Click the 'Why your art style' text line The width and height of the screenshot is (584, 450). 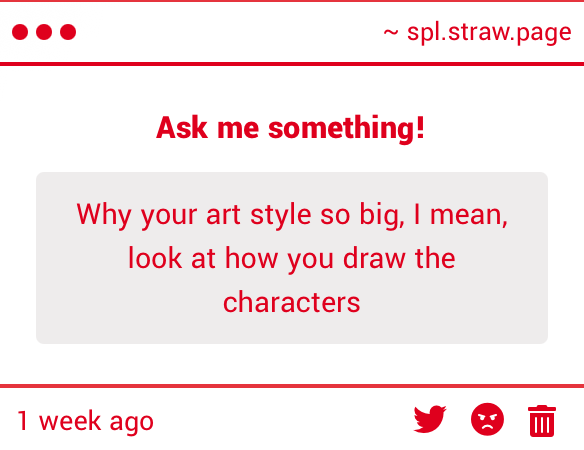click(194, 215)
